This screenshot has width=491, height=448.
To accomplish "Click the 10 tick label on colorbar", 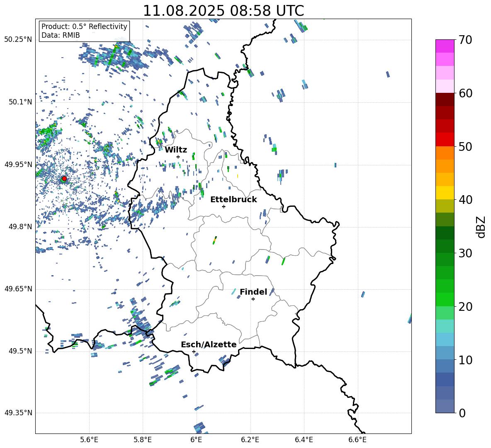I will (x=465, y=360).
